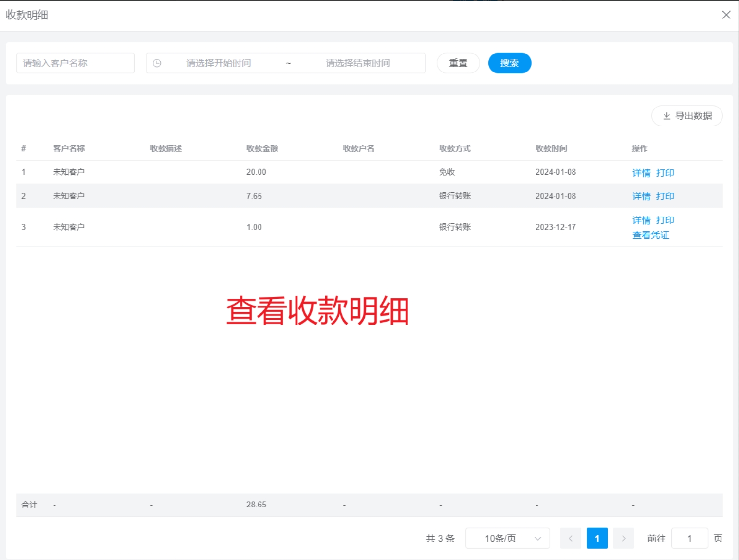Print the 20.00 payment record
Image resolution: width=739 pixels, height=560 pixels.
pyautogui.click(x=665, y=173)
